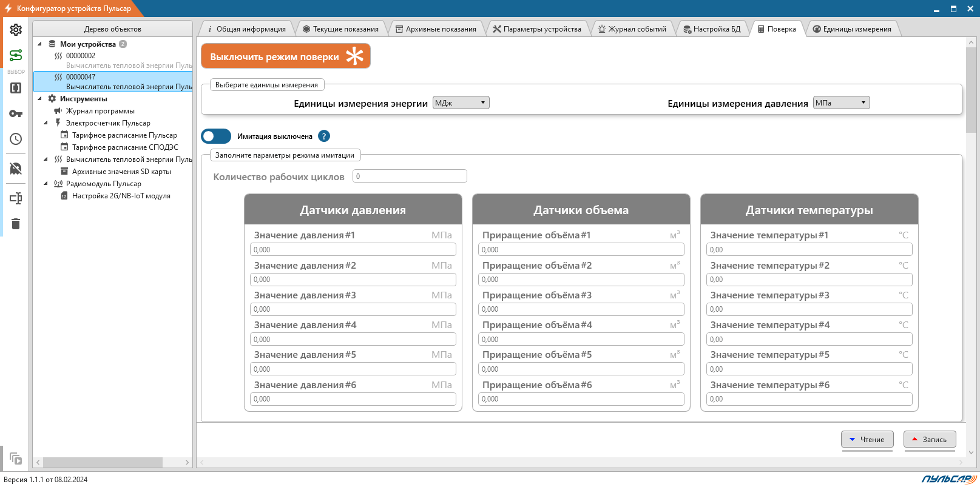The height and width of the screenshot is (487, 980).
Task: Toggle the Имитация выключена switch
Action: pyautogui.click(x=216, y=136)
